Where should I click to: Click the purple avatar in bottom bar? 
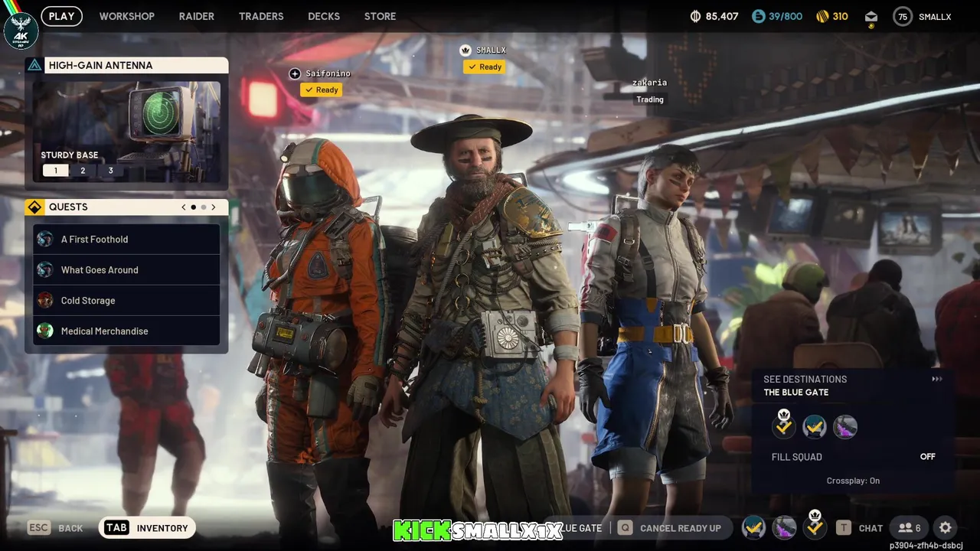point(784,527)
